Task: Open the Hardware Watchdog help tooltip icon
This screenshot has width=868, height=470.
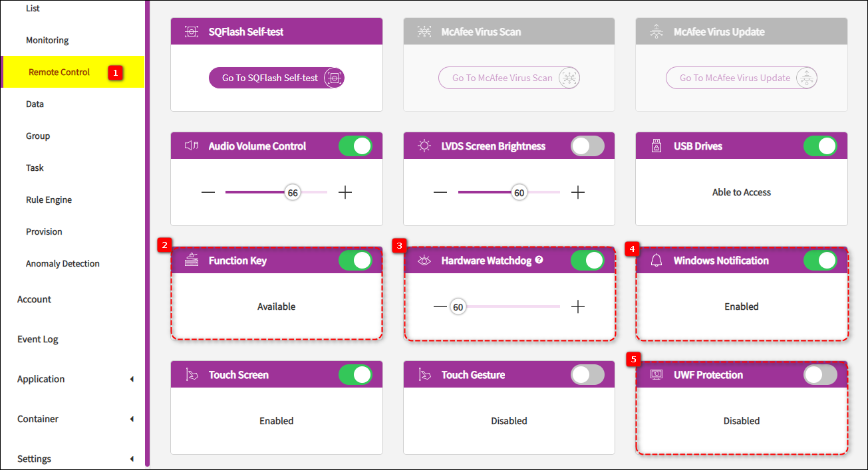Action: (539, 260)
